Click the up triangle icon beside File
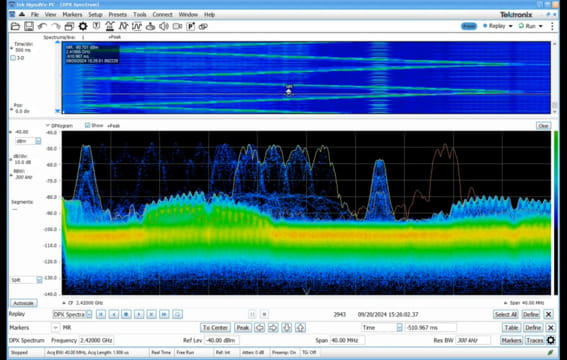Screen dimensions: 567x360 click(22, 14)
